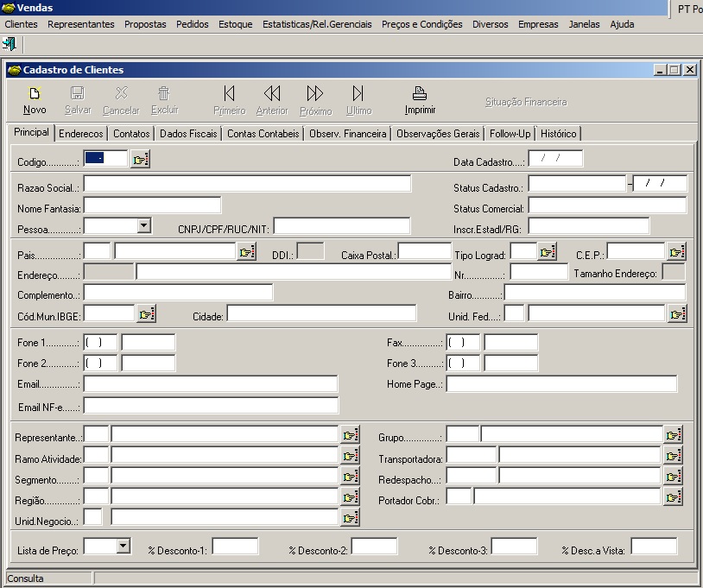Open the Pedidos menu
703x588 pixels.
tap(193, 24)
